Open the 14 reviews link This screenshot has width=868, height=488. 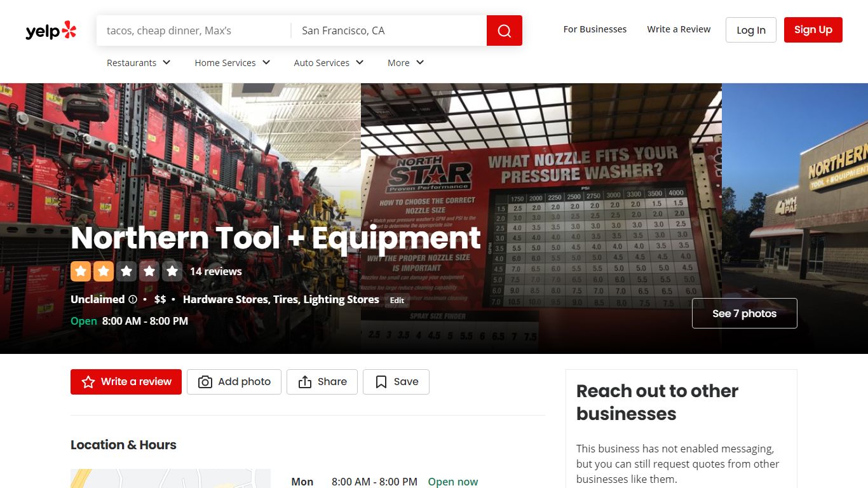[x=216, y=271]
